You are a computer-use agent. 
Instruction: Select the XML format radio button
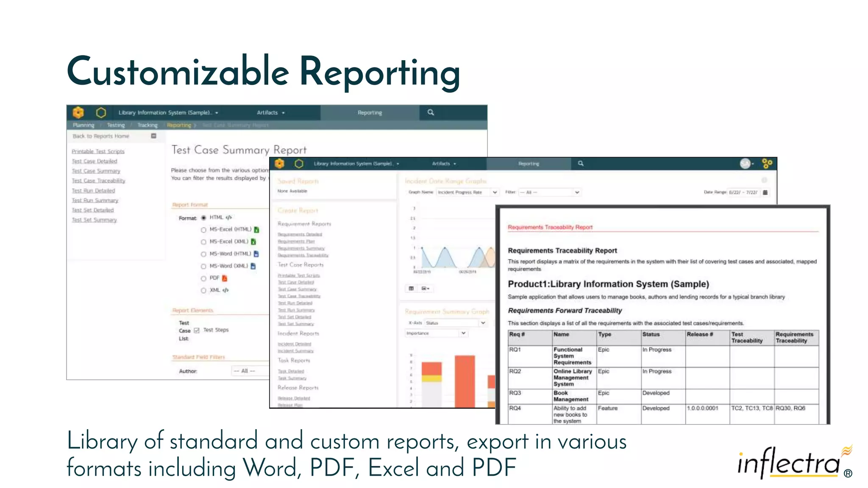[203, 291]
